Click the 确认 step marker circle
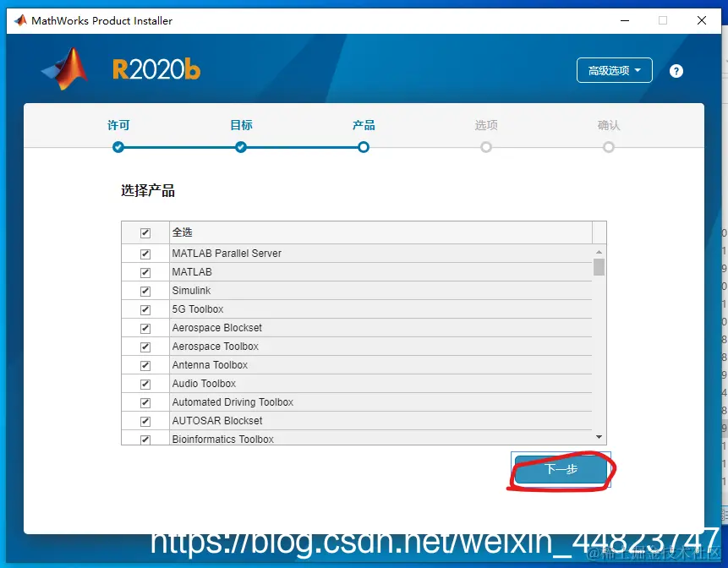This screenshot has height=568, width=728. (x=609, y=147)
